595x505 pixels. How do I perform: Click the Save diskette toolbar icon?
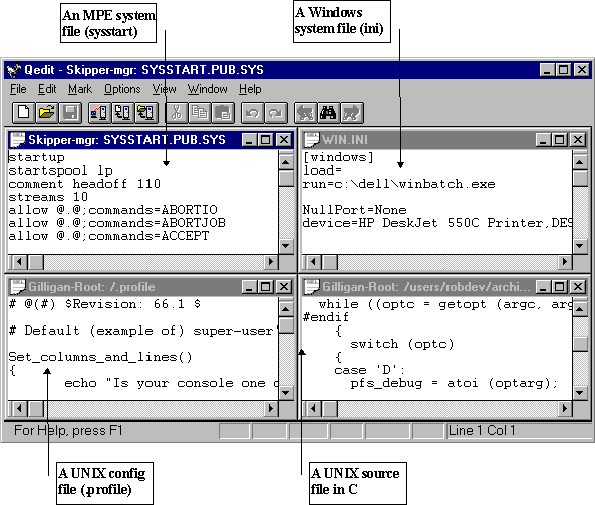click(x=70, y=113)
